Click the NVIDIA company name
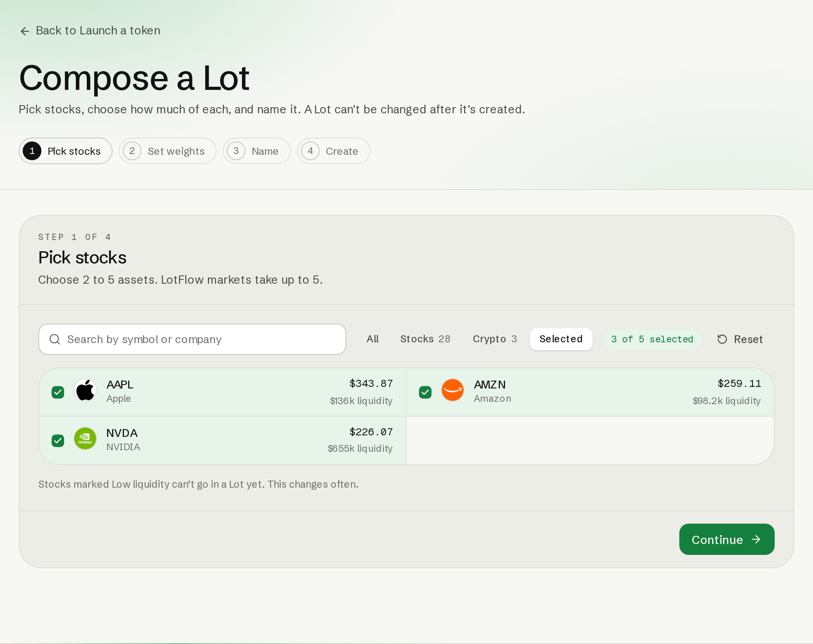Image resolution: width=813 pixels, height=644 pixels. (123, 447)
